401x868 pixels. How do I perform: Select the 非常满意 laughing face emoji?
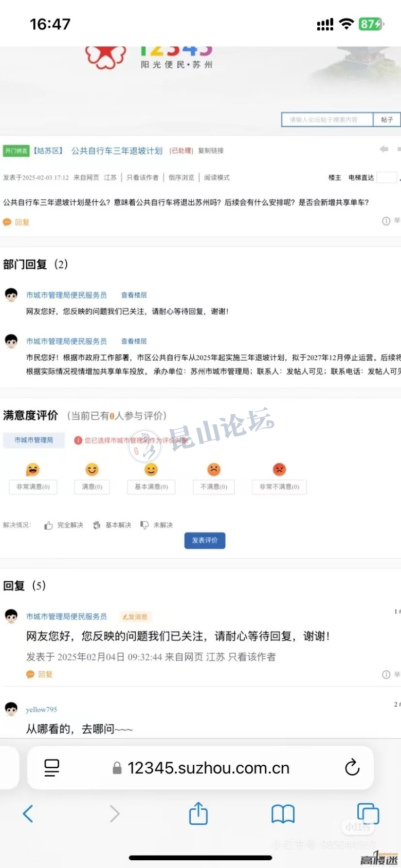click(x=32, y=469)
